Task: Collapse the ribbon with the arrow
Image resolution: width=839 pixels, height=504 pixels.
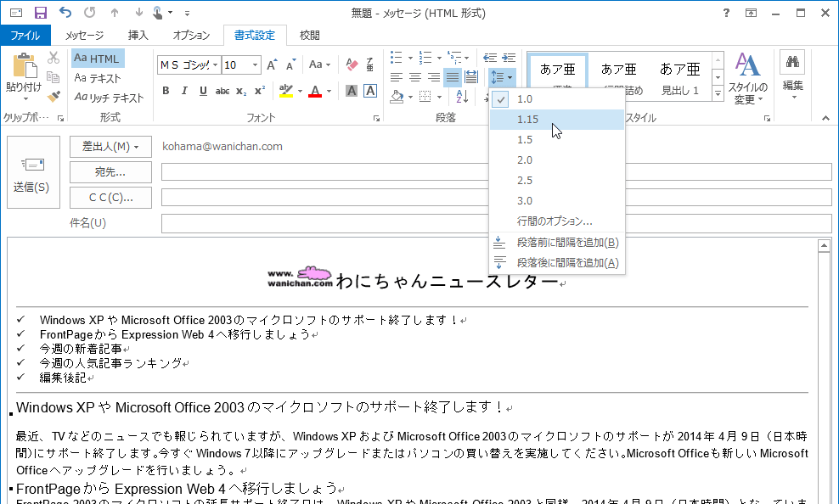Action: [825, 118]
